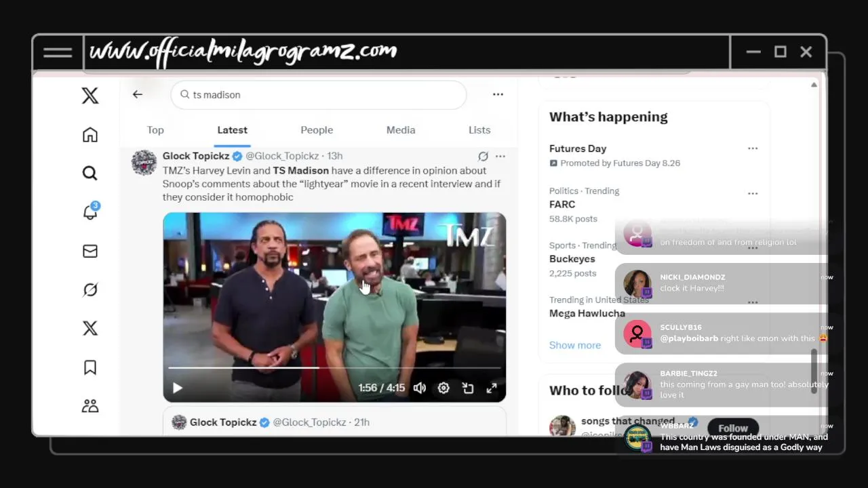Click the ts madison search field
Screen dimensions: 868x488
(319, 95)
